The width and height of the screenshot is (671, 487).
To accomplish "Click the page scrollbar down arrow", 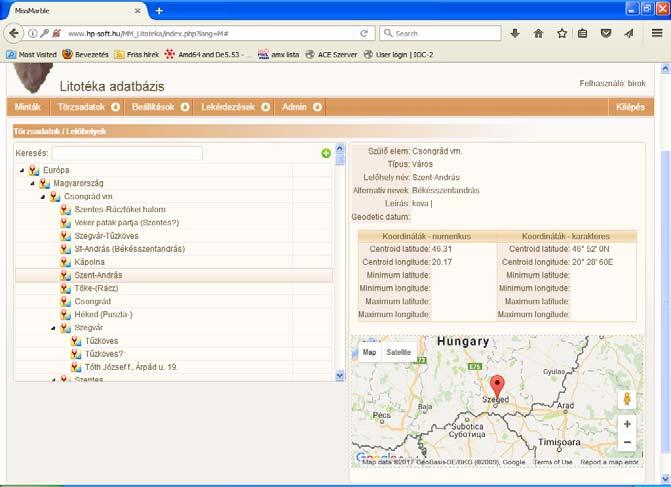I will 665,478.
